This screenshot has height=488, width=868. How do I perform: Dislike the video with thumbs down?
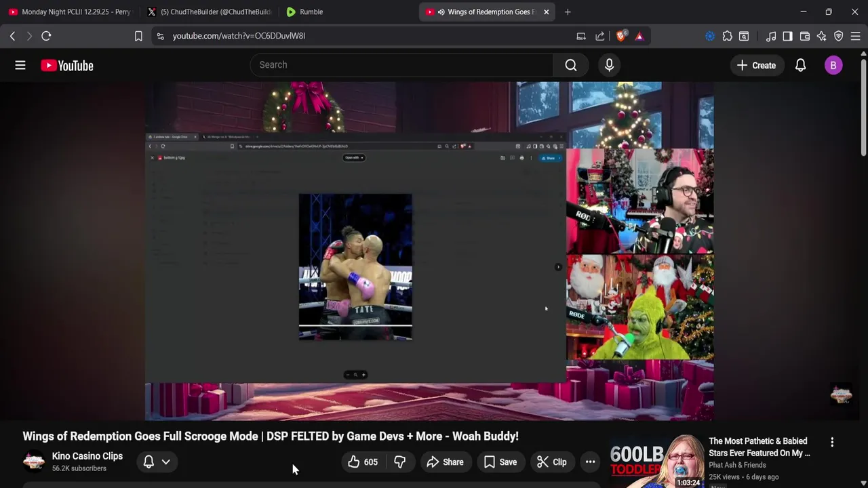400,462
